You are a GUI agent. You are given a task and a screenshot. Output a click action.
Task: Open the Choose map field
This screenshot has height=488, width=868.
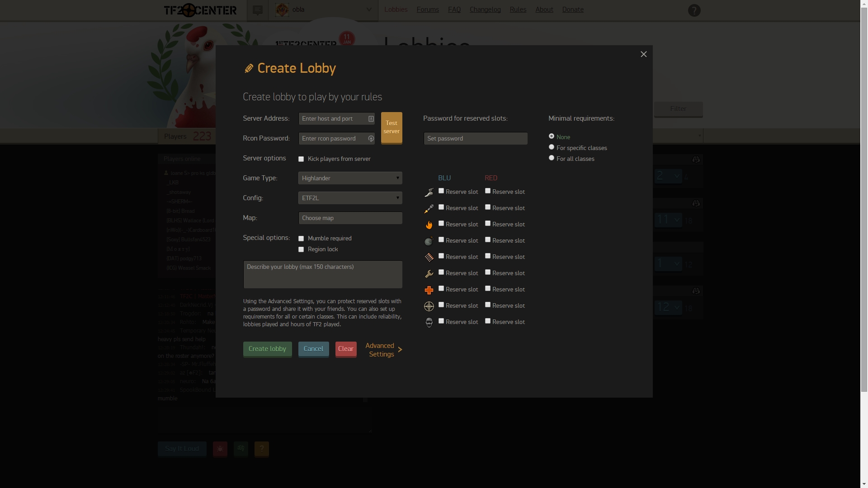point(350,218)
